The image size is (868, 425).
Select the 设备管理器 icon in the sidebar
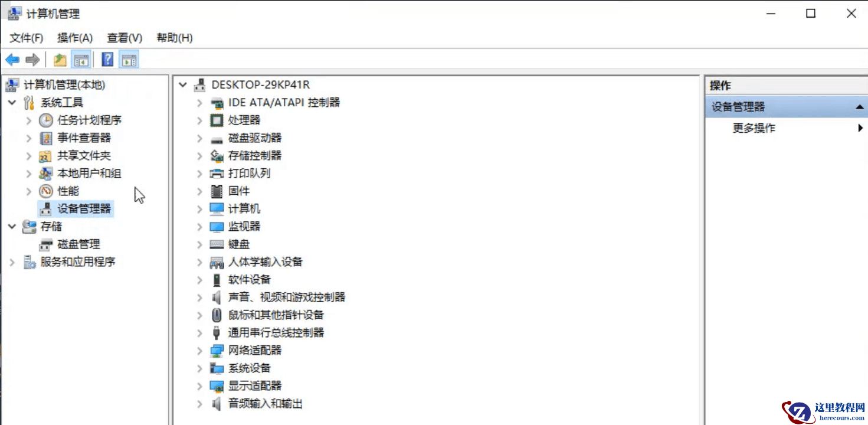coord(46,208)
